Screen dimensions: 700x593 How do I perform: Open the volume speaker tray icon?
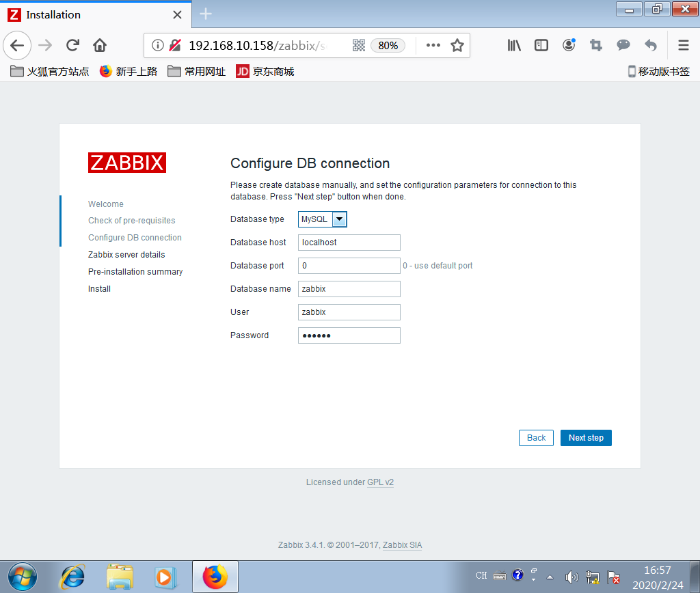(x=571, y=577)
